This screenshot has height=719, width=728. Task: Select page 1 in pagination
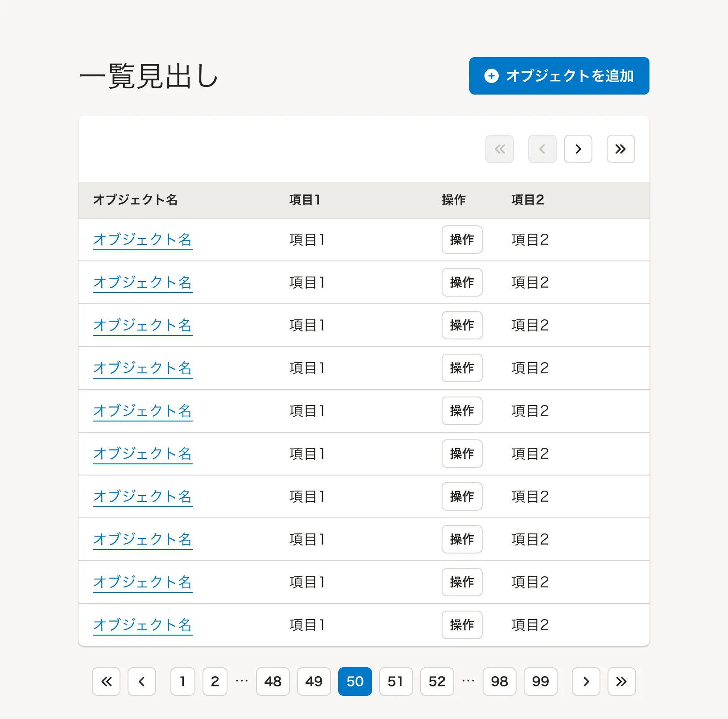coord(183,682)
